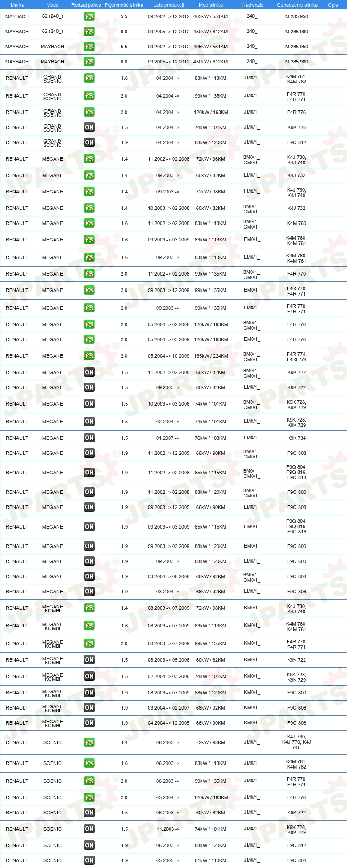Click petrol icon in Scenic 120kW / 163KM row
This screenshot has height=868, width=347.
point(89,797)
